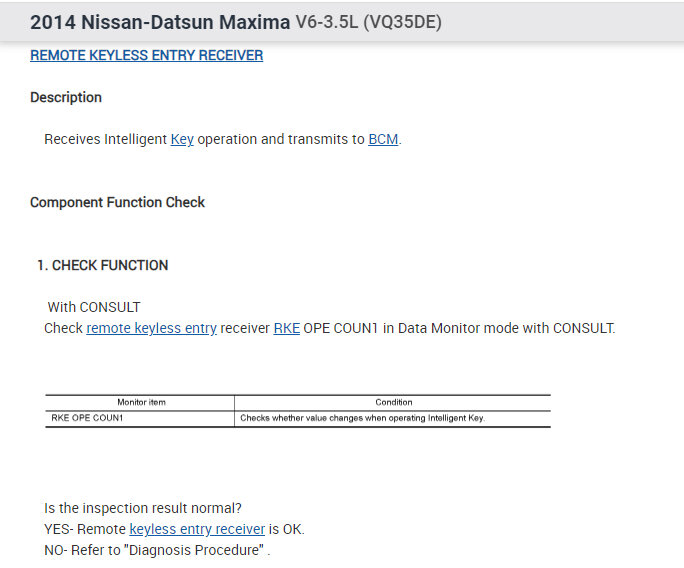Click the 'Checks whether value changes' table cell
Viewport: 684px width, 568px height.
pos(362,418)
